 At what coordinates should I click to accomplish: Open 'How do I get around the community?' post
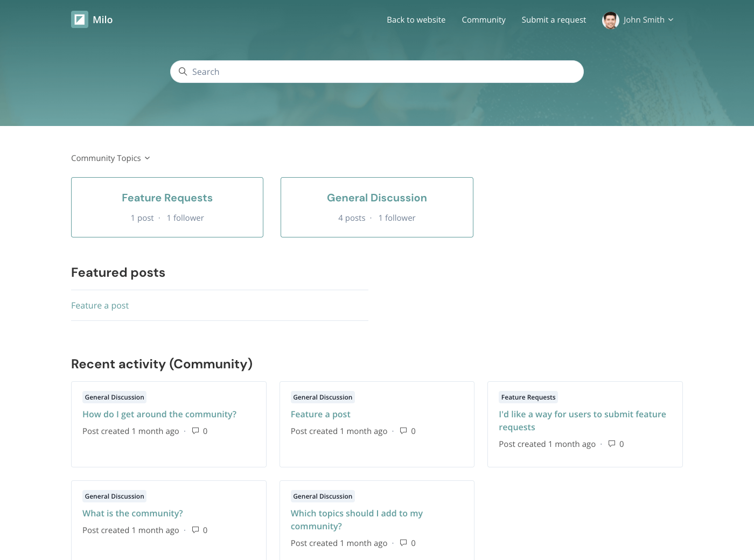pyautogui.click(x=159, y=414)
